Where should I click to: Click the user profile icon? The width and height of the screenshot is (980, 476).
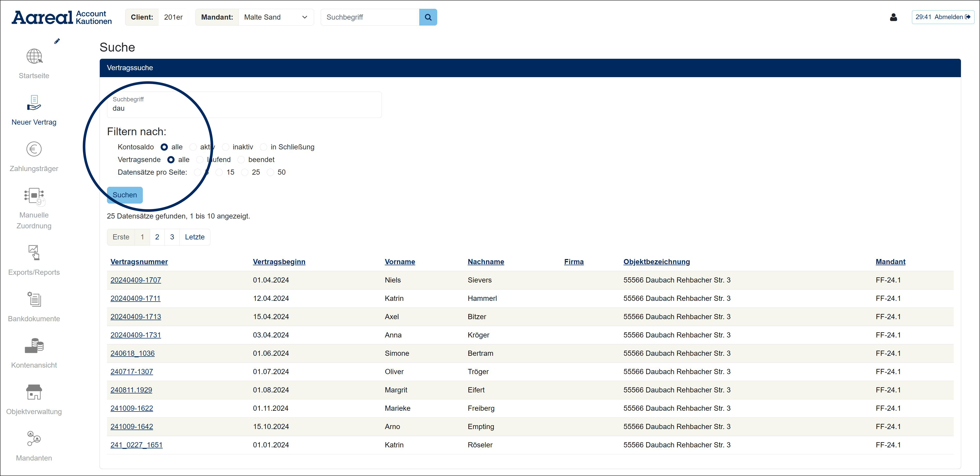(893, 17)
